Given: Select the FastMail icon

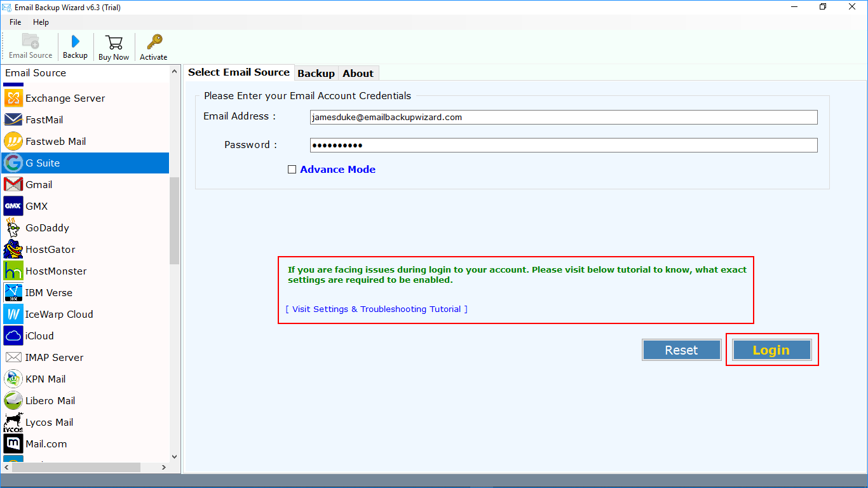Looking at the screenshot, I should pyautogui.click(x=13, y=119).
